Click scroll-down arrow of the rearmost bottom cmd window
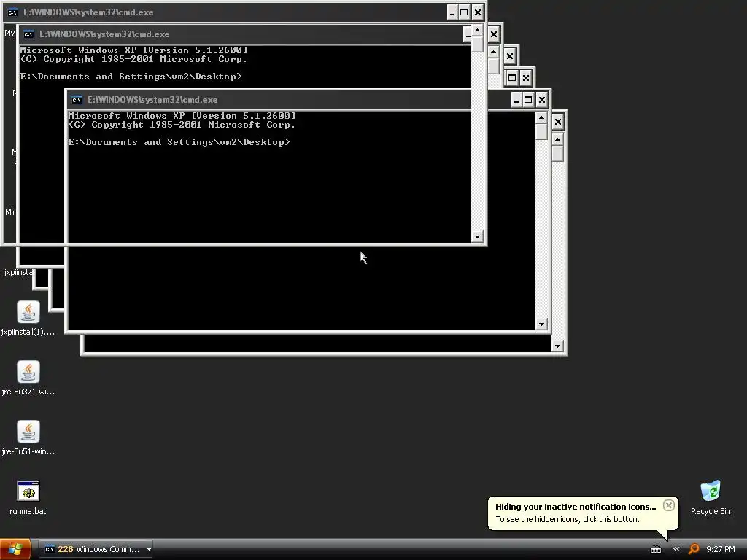The height and width of the screenshot is (560, 747). tap(557, 346)
